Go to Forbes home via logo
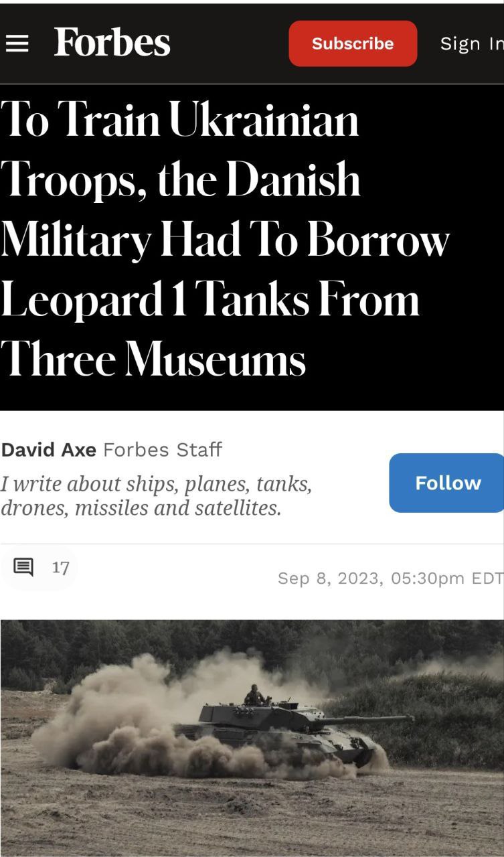This screenshot has width=504, height=857. [112, 43]
